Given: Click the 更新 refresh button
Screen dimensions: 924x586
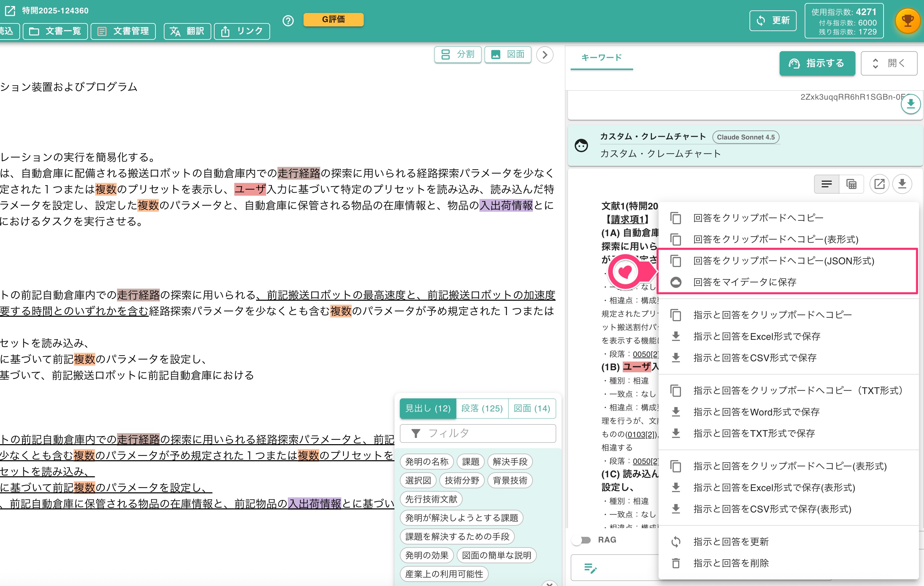Looking at the screenshot, I should [x=773, y=20].
